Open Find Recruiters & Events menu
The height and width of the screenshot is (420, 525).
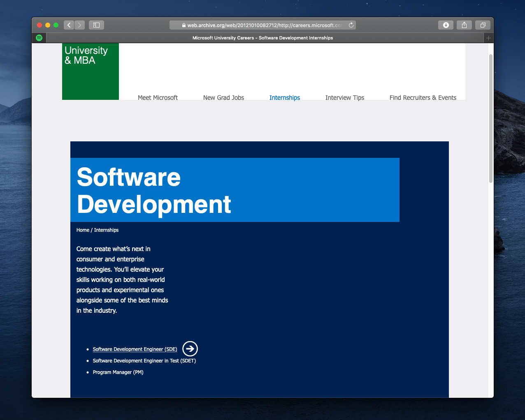(x=423, y=98)
